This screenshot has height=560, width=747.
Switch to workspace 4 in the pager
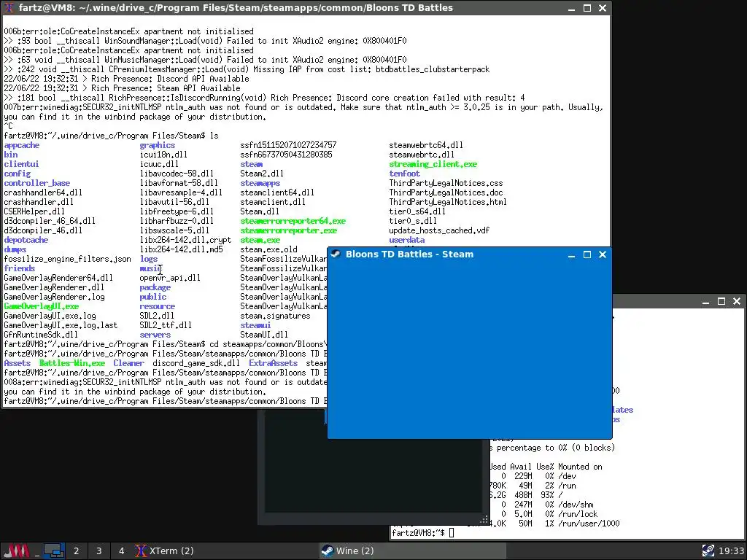121,551
